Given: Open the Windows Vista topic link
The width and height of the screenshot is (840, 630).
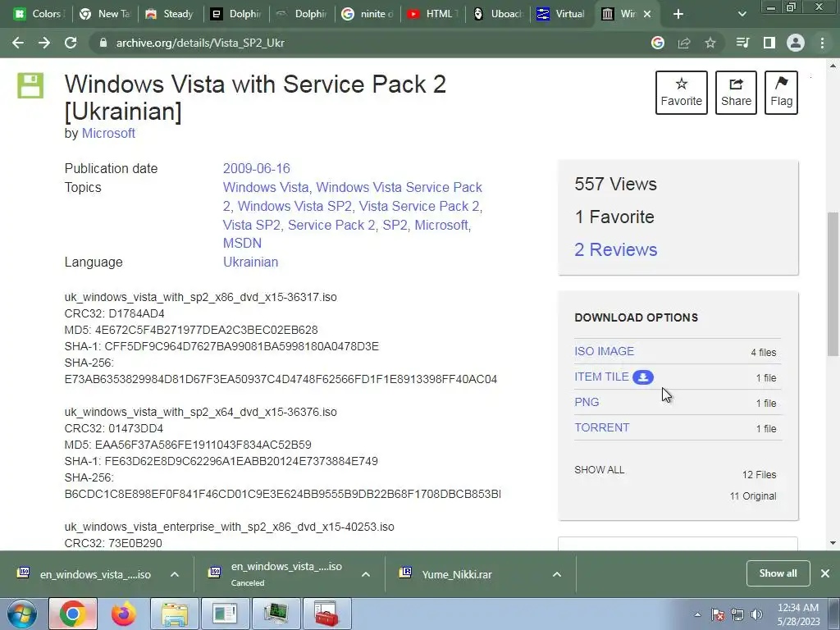Looking at the screenshot, I should [x=266, y=188].
